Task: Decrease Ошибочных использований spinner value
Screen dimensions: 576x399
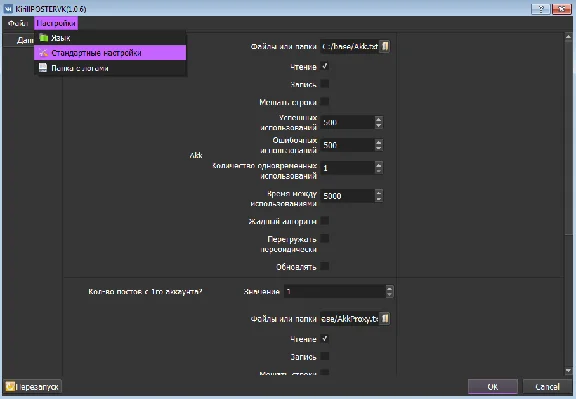Action: (379, 148)
